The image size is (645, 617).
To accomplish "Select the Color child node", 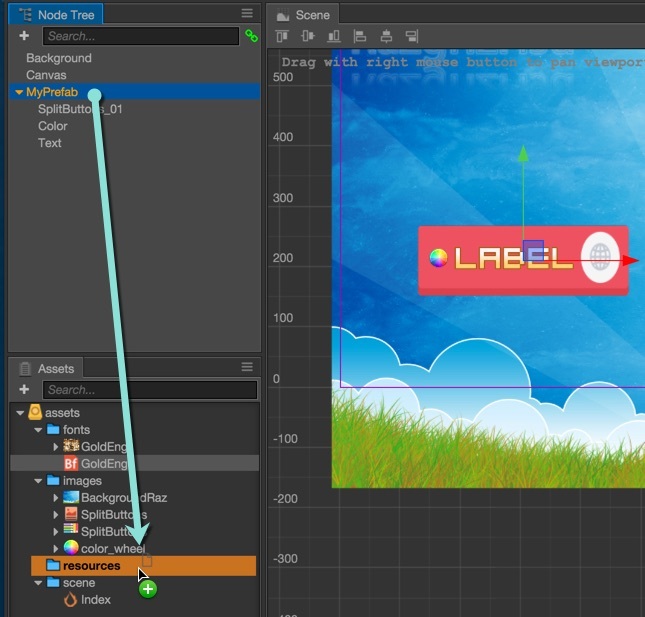I will click(53, 126).
